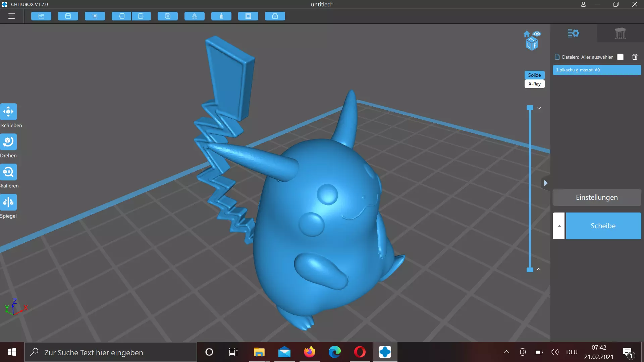Select the Drehen rotate tool
Viewport: 644px width, 362px height.
tap(8, 142)
